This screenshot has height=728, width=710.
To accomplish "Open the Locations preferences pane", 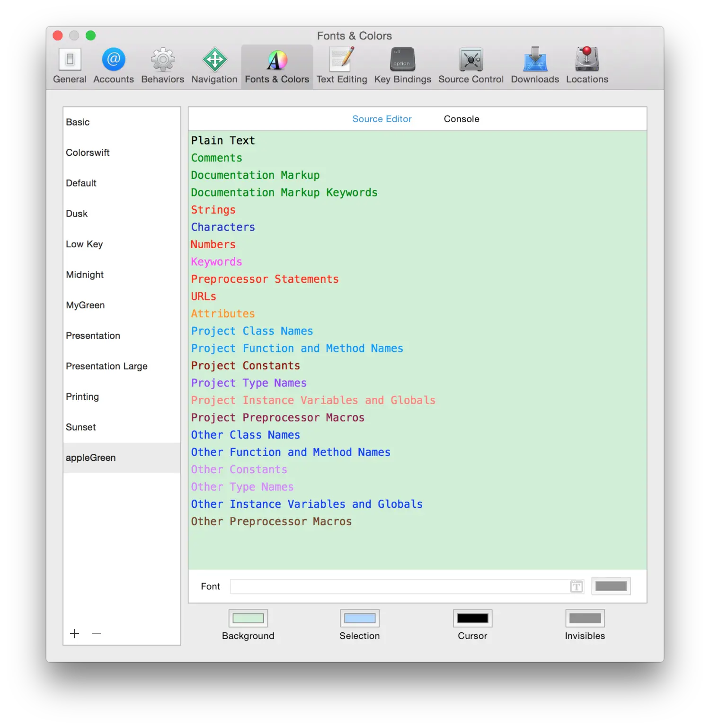I will (587, 66).
